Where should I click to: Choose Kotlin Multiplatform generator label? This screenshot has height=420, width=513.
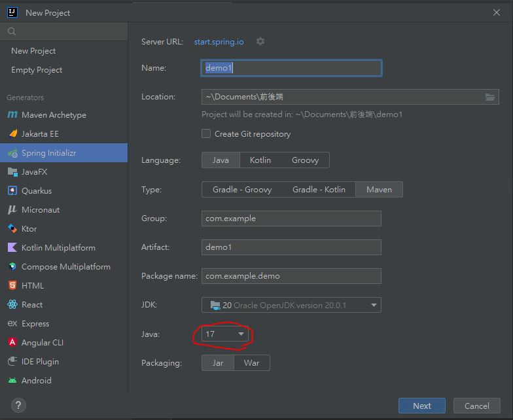click(59, 247)
